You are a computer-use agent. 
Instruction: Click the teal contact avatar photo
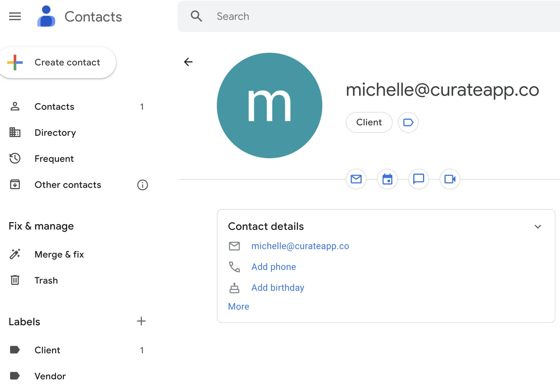[269, 105]
